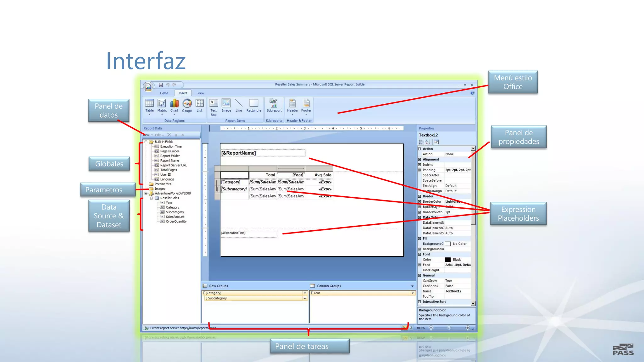This screenshot has height=362, width=644.
Task: Click the Undo icon in quick access toolbar
Action: point(168,85)
